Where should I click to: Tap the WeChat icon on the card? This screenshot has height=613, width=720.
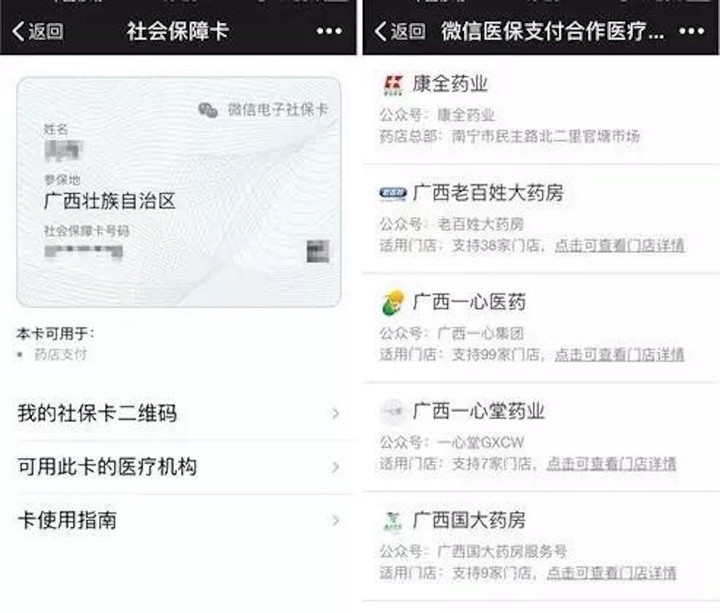point(208,110)
